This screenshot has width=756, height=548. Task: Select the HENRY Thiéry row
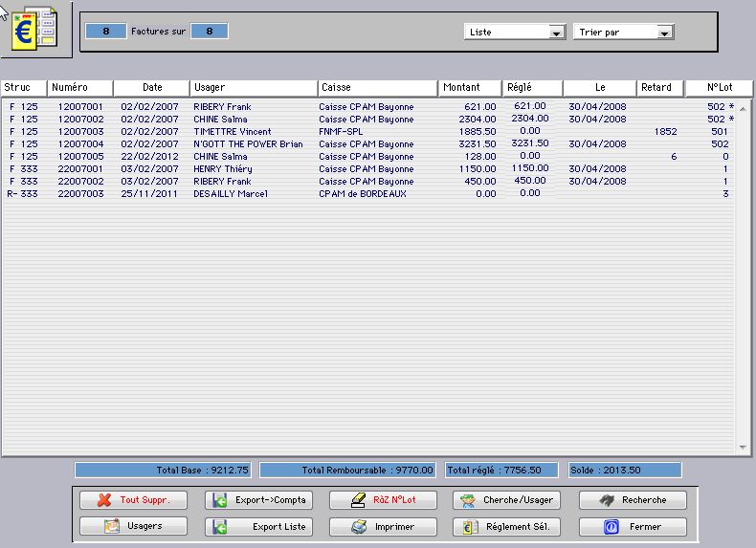click(368, 169)
